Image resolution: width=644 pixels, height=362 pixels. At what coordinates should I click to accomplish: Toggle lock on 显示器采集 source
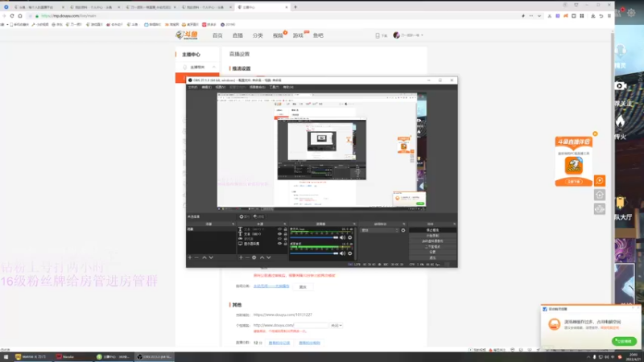(x=286, y=244)
